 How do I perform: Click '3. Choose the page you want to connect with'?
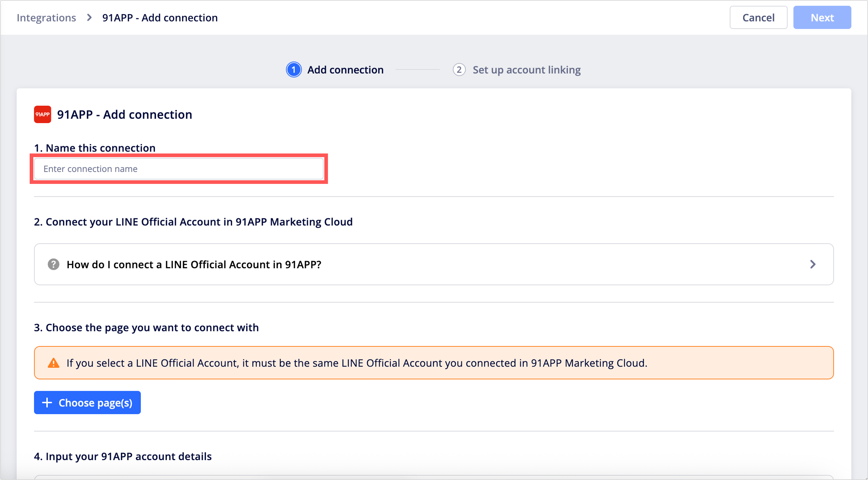tap(146, 328)
